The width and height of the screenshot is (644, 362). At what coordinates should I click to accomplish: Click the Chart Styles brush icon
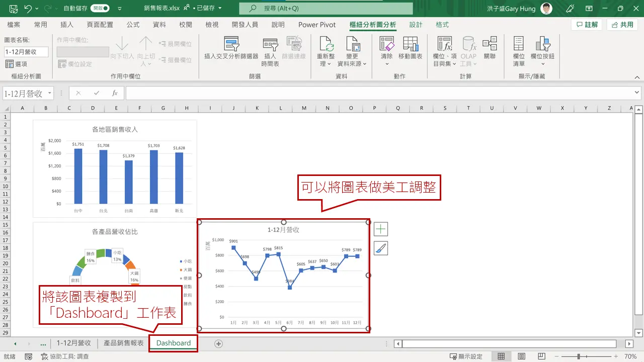(x=381, y=248)
